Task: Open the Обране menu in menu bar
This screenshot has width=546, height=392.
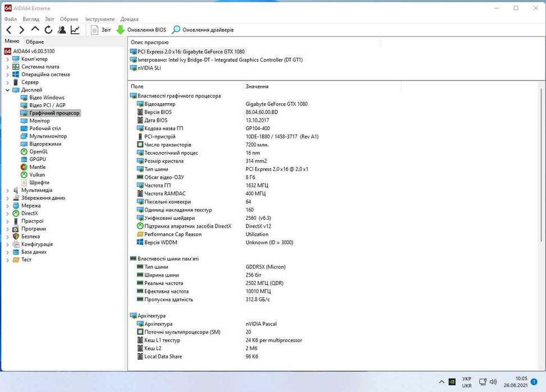Action: click(x=69, y=19)
